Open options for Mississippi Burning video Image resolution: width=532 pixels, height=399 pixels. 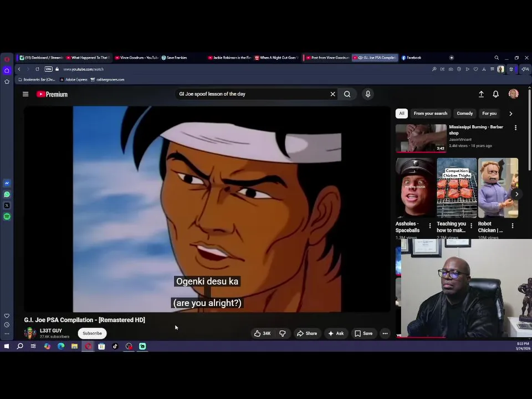tap(515, 127)
